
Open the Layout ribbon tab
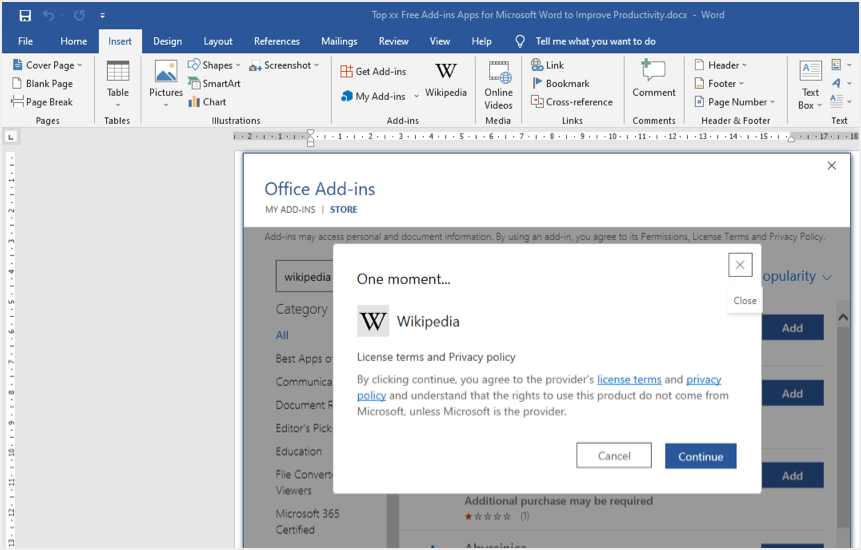[x=218, y=41]
